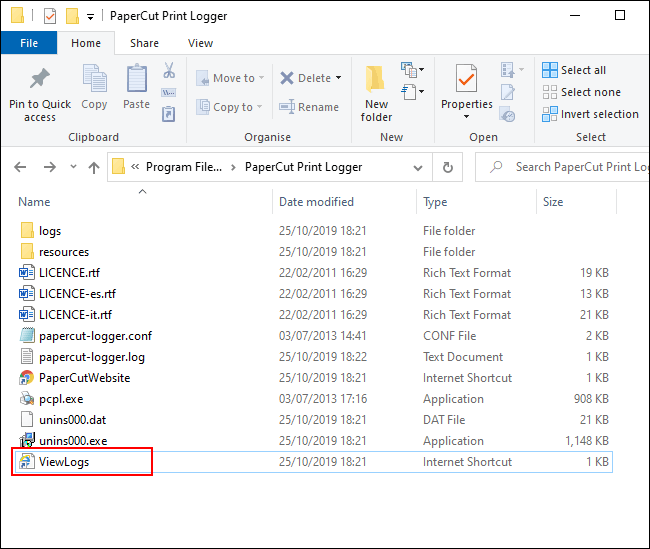Open the Recent locations dropdown arrow
Viewport: 650px width, 549px height.
[x=73, y=167]
